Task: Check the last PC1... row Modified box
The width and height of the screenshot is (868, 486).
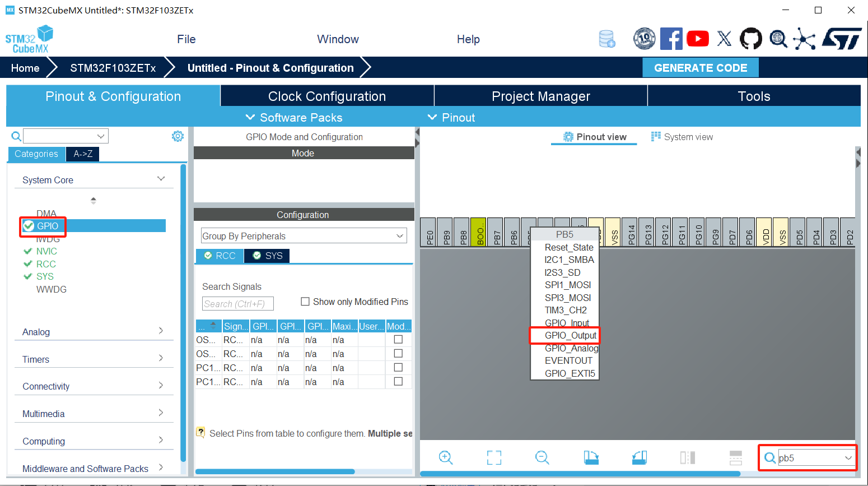Action: click(x=398, y=381)
